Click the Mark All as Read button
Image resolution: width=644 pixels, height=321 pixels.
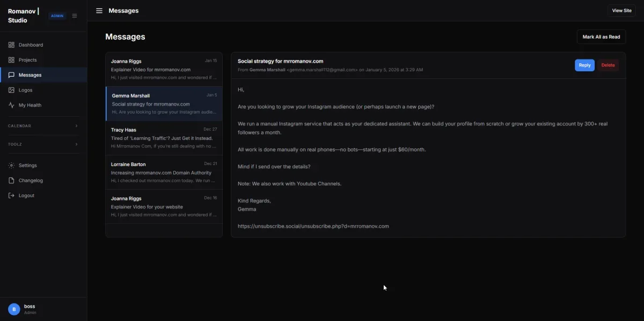click(x=601, y=37)
